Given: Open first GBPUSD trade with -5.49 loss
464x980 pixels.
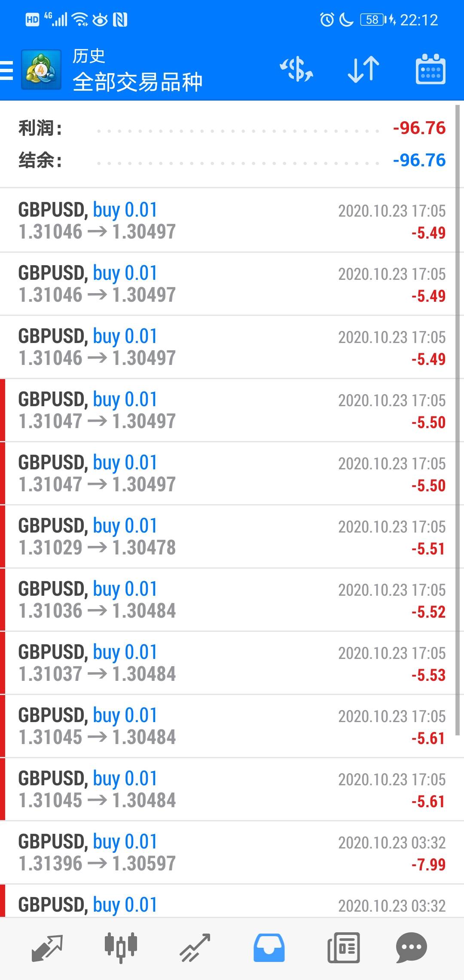Looking at the screenshot, I should [x=228, y=220].
